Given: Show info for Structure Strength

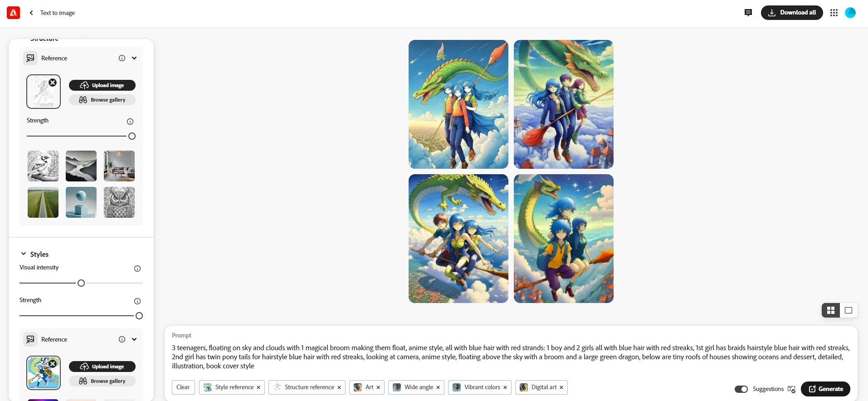Looking at the screenshot, I should click(130, 122).
